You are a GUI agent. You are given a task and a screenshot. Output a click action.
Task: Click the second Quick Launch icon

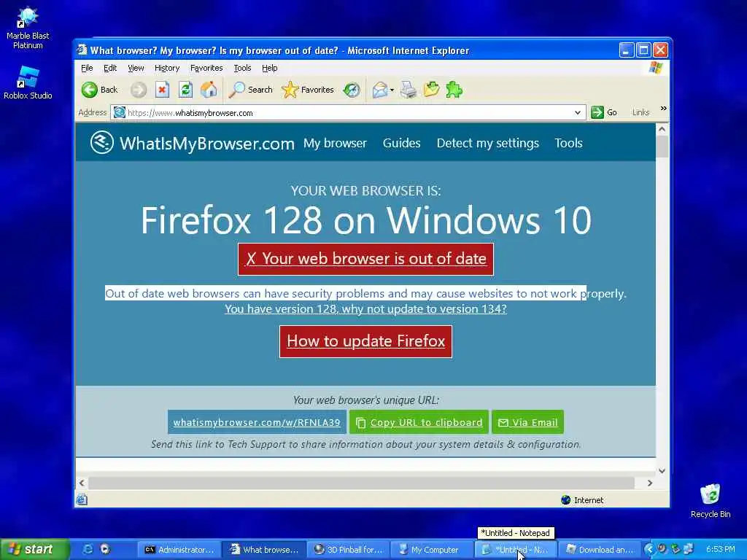point(105,550)
